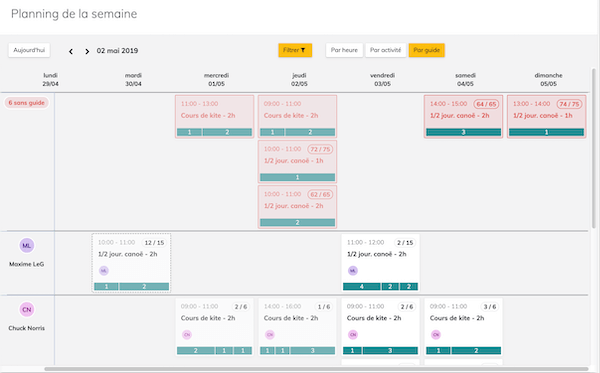Click the ML avatar of Maxime LeG
Viewport: 600px width, 373px height.
click(27, 246)
